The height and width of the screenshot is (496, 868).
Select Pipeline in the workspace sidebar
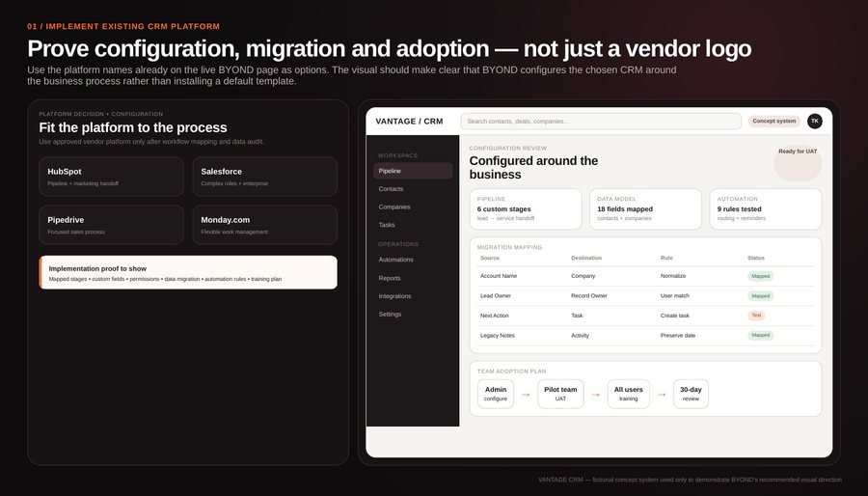pyautogui.click(x=413, y=171)
